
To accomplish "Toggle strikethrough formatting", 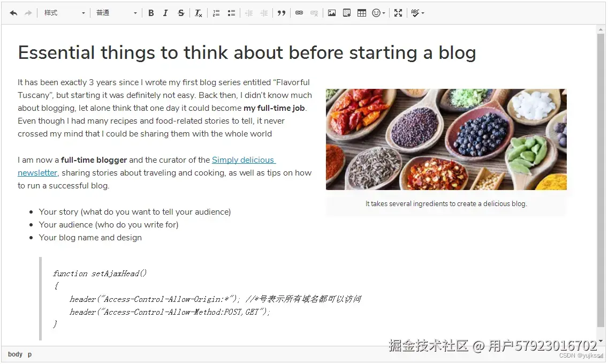I will tap(181, 13).
